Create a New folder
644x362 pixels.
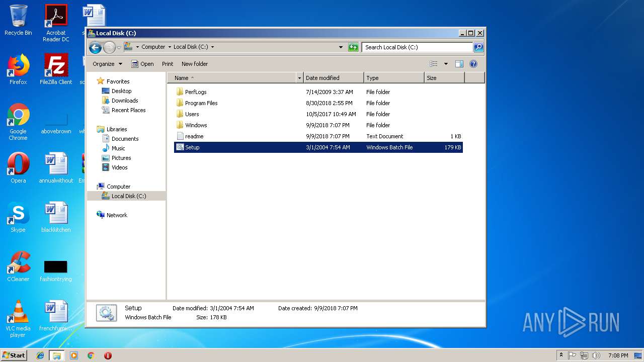195,64
